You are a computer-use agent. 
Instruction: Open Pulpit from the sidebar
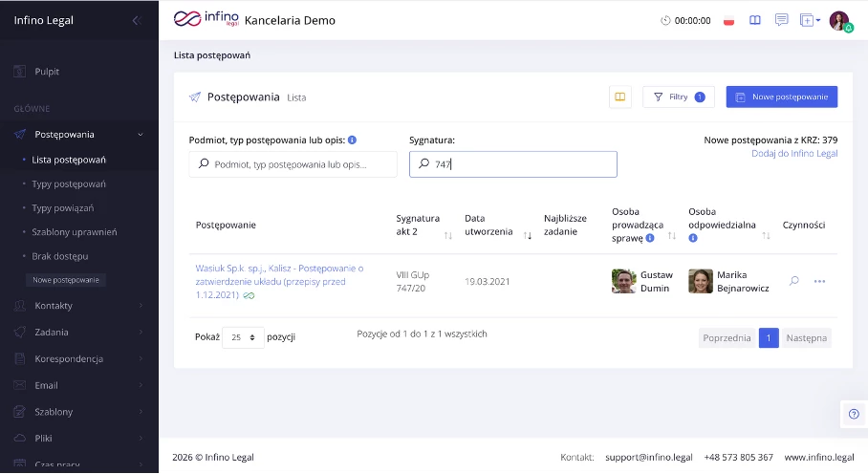[x=47, y=72]
